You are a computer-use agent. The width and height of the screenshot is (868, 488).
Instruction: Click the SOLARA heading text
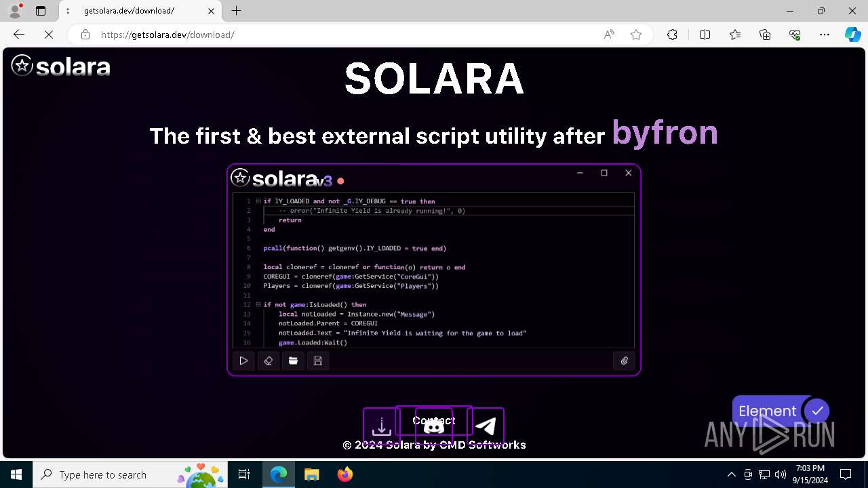[x=434, y=79]
